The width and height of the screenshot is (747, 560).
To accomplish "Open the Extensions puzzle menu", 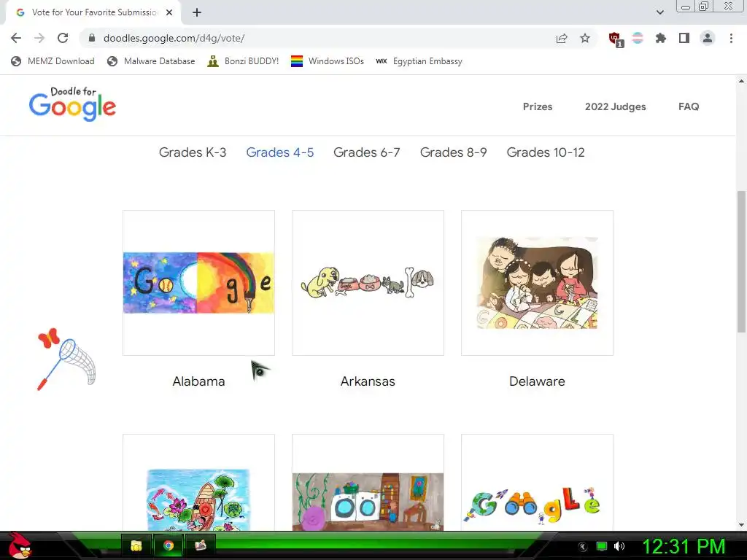I will click(661, 38).
